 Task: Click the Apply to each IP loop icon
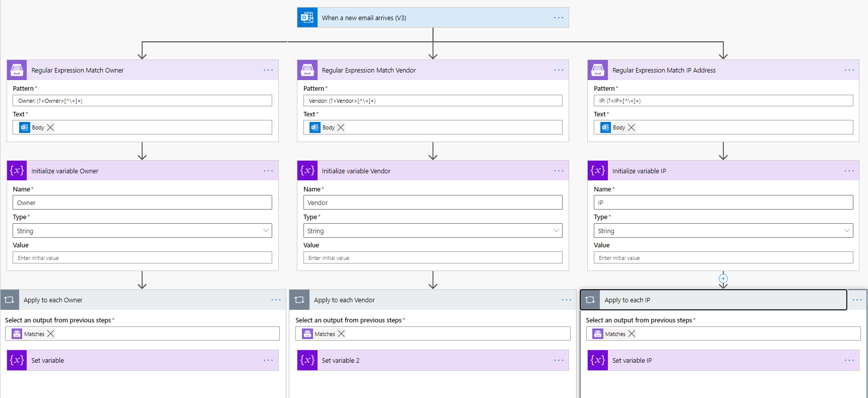pos(590,300)
